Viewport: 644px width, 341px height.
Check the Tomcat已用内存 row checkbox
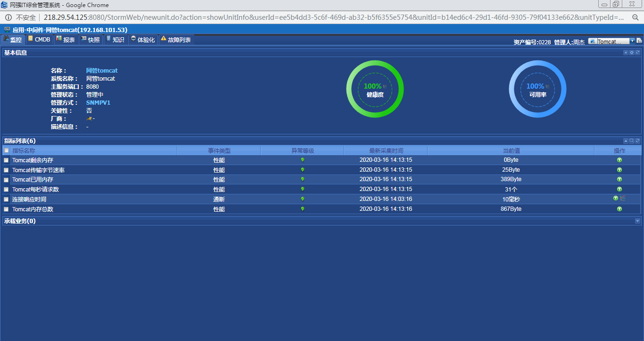(x=6, y=180)
